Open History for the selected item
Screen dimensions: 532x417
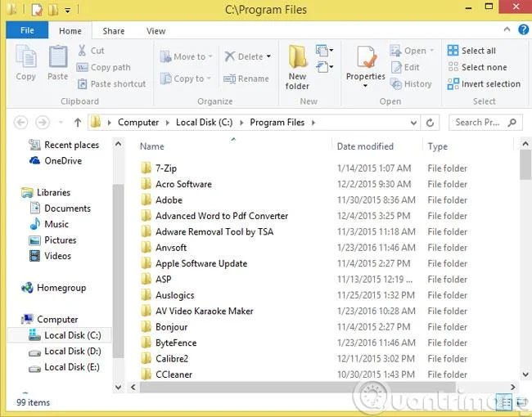411,83
